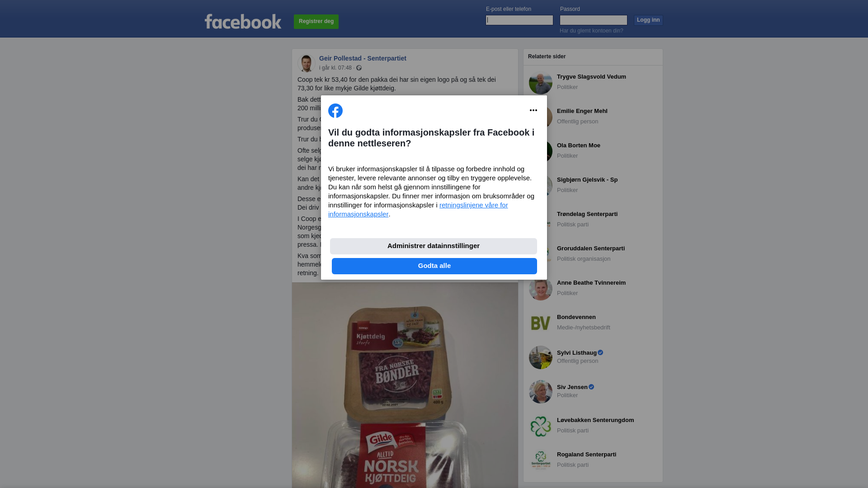Image resolution: width=868 pixels, height=488 pixels.
Task: Open Geir Pollestad's profile picture
Action: pyautogui.click(x=307, y=63)
